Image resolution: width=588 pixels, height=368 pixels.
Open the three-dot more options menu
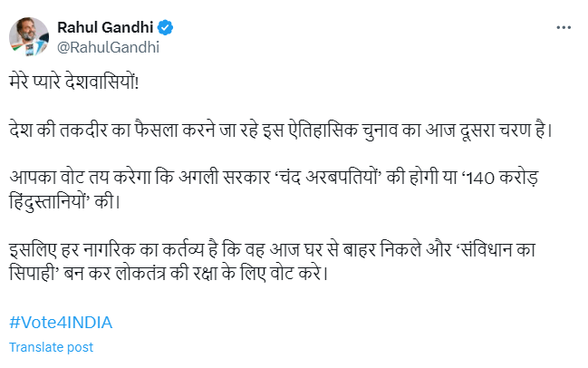pyautogui.click(x=564, y=27)
